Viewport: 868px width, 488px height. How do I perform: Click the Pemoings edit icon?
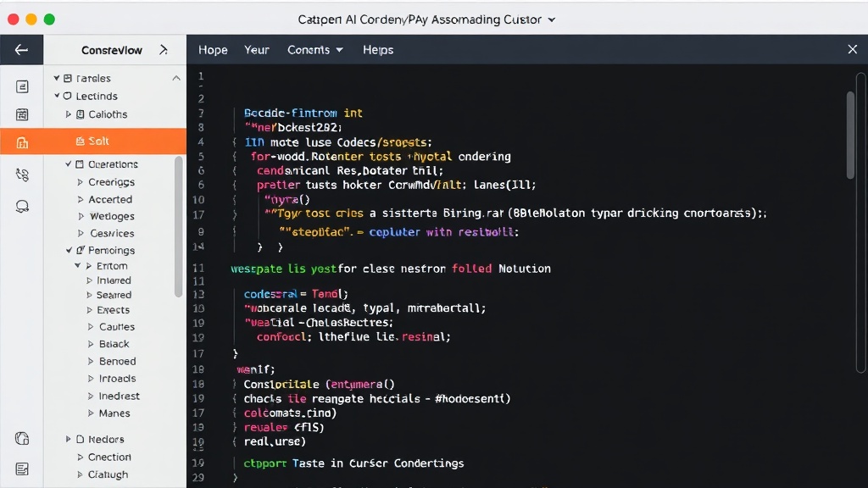[x=81, y=250]
